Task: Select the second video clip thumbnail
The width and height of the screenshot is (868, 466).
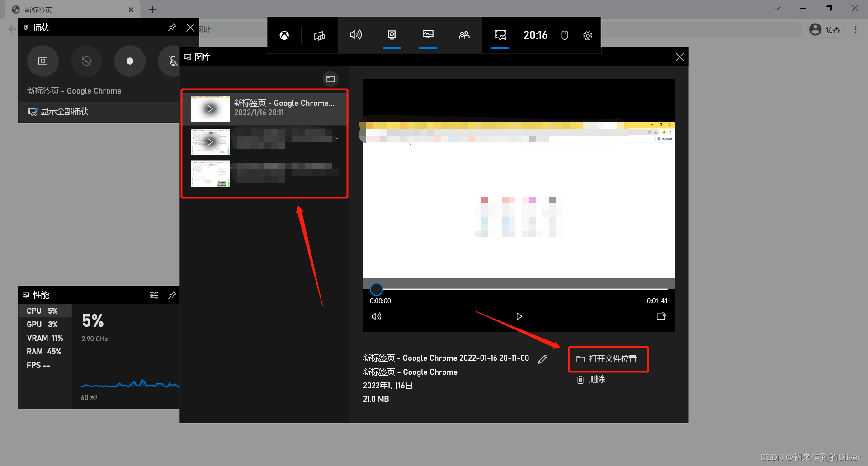Action: point(210,142)
